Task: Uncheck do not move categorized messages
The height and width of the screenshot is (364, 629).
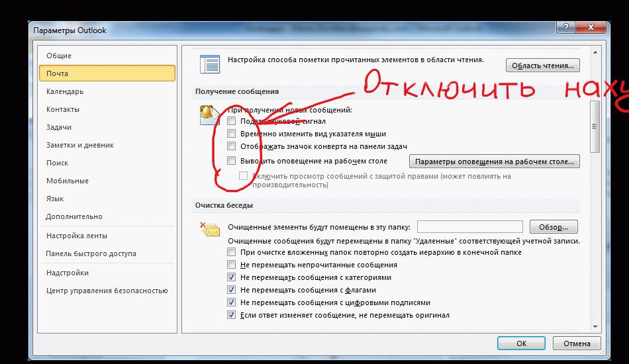Action: [x=232, y=277]
